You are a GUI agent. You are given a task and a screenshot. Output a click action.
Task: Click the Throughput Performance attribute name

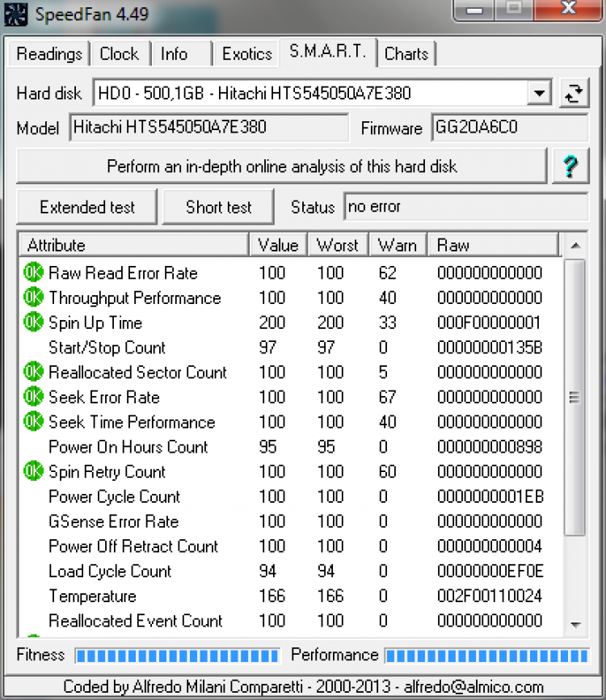click(x=135, y=297)
